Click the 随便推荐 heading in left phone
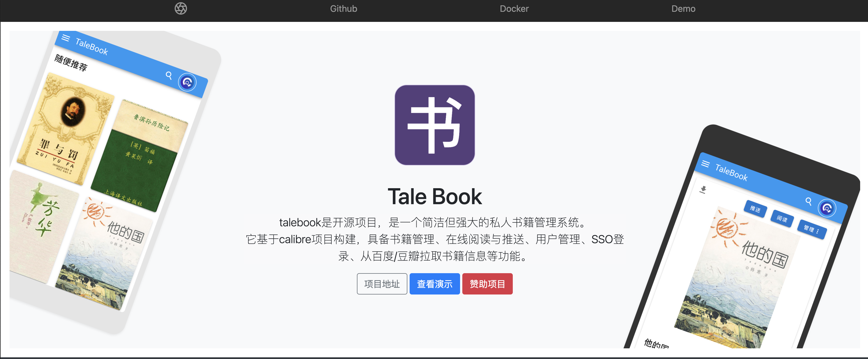 pos(71,63)
